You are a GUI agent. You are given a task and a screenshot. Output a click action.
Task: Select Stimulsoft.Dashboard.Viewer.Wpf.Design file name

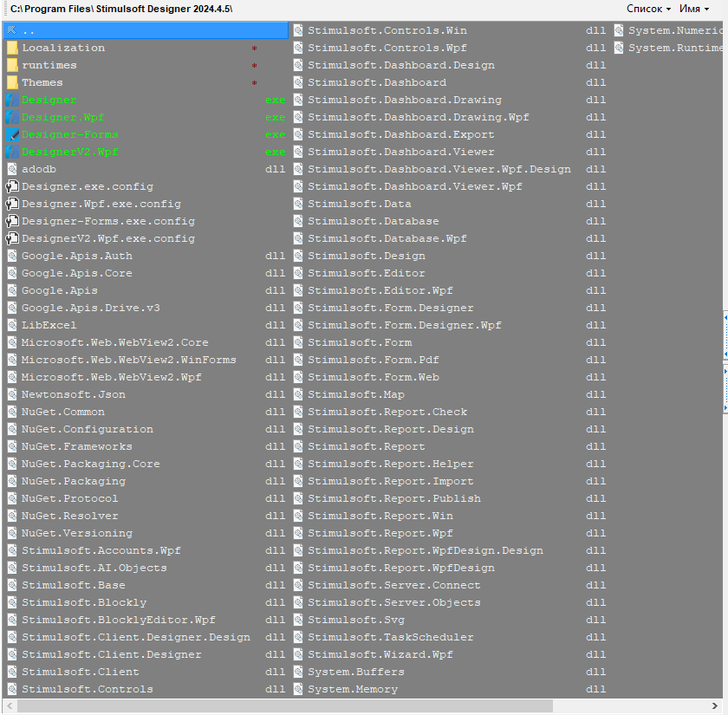(439, 169)
